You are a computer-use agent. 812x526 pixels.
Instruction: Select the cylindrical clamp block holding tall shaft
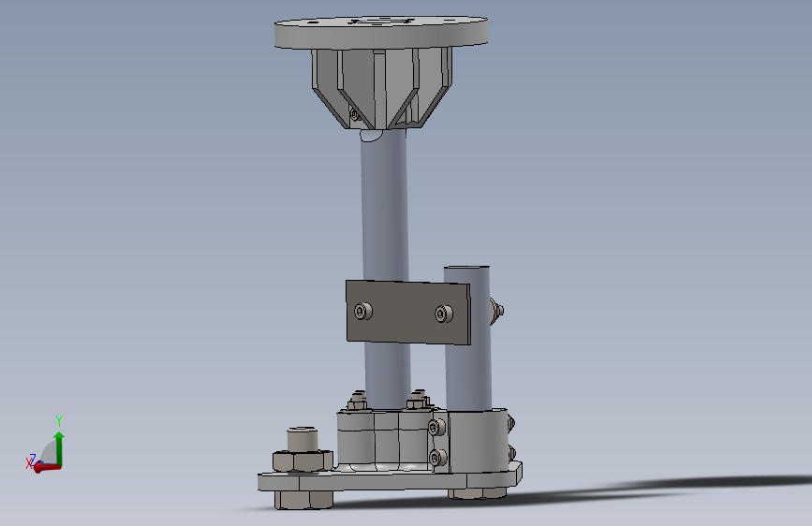(386, 439)
